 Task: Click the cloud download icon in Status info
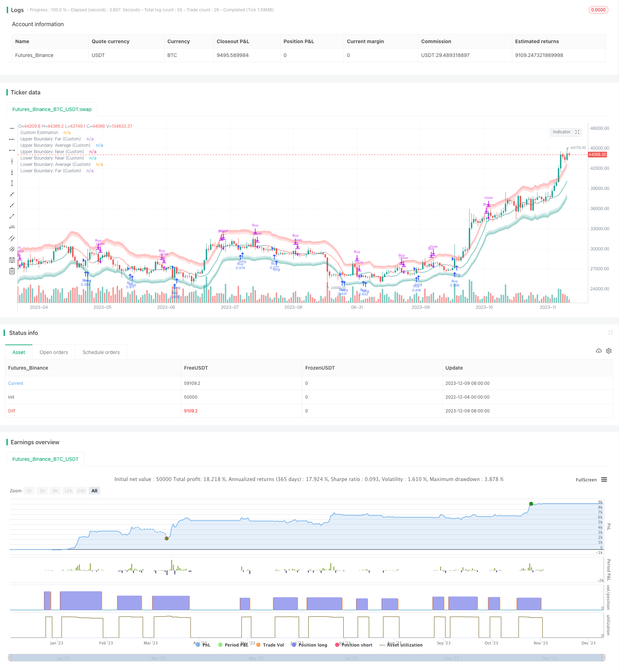tap(598, 351)
